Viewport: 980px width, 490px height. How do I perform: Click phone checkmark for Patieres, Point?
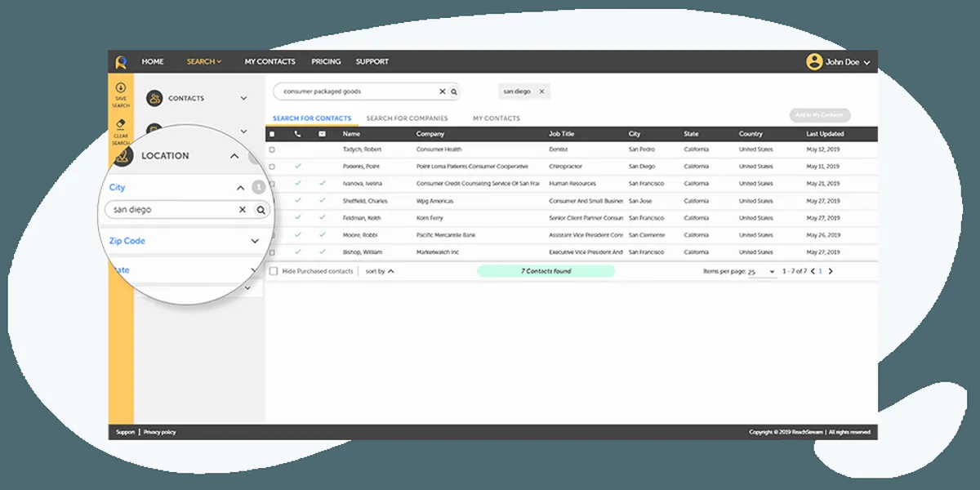(297, 166)
